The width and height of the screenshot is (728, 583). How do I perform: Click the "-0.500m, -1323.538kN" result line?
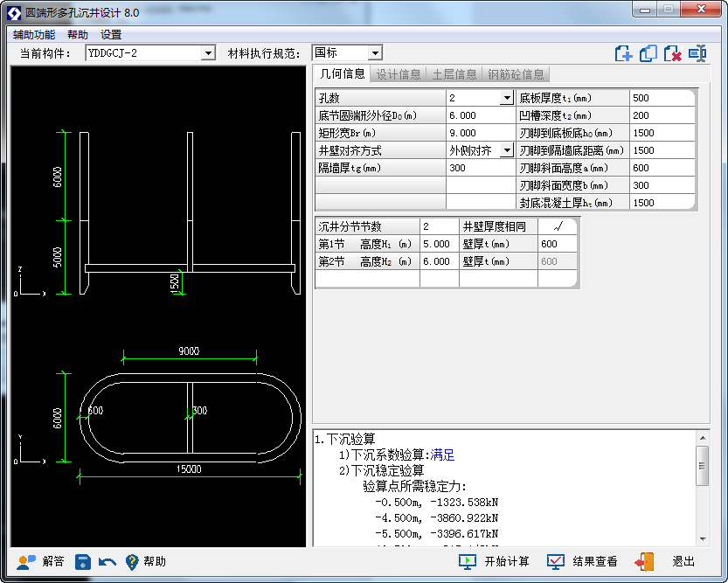tap(437, 503)
